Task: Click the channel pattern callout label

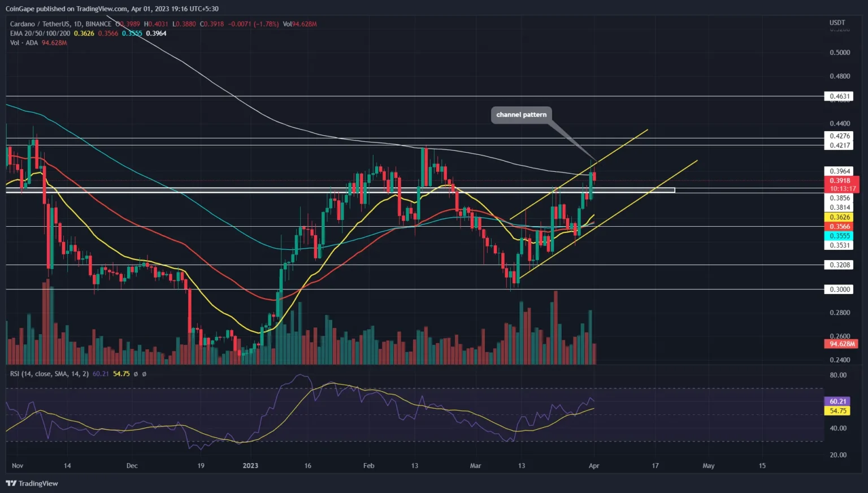Action: point(520,115)
